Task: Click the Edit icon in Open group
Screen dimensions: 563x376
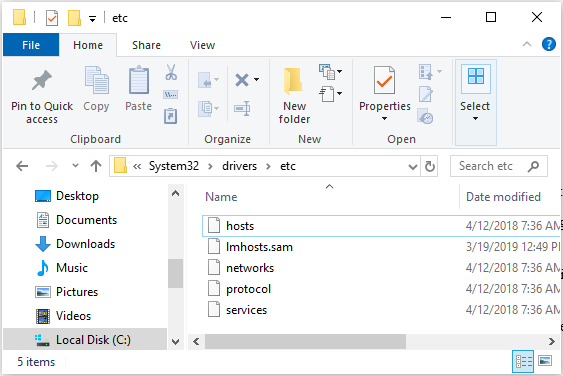Action: pos(426,94)
